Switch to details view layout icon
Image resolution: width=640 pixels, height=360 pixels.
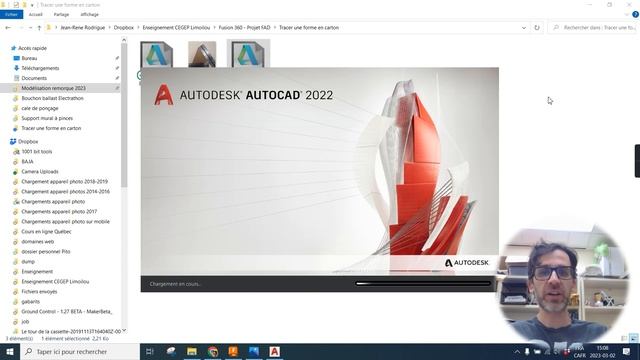[x=624, y=338]
